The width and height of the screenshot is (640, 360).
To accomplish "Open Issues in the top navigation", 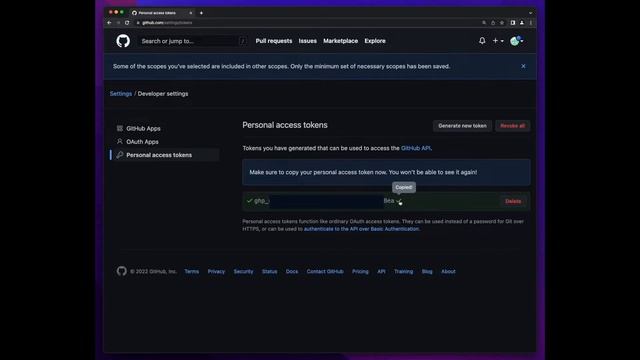I will 307,41.
